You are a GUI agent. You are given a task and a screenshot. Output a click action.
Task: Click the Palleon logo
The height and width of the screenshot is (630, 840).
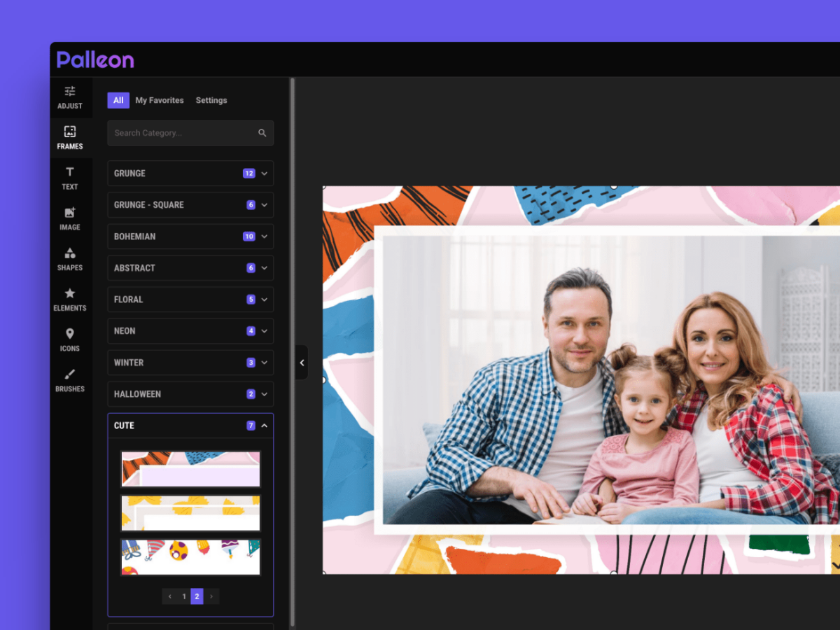click(x=95, y=60)
